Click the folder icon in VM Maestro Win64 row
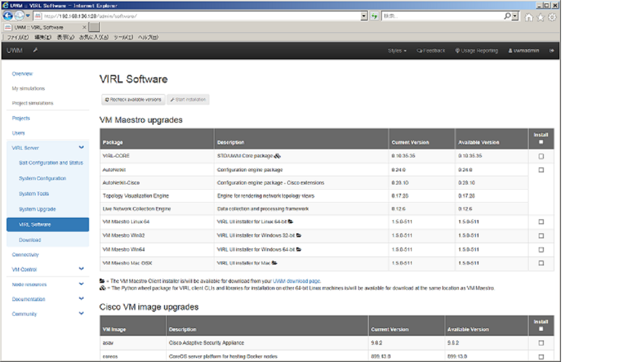 pyautogui.click(x=299, y=249)
